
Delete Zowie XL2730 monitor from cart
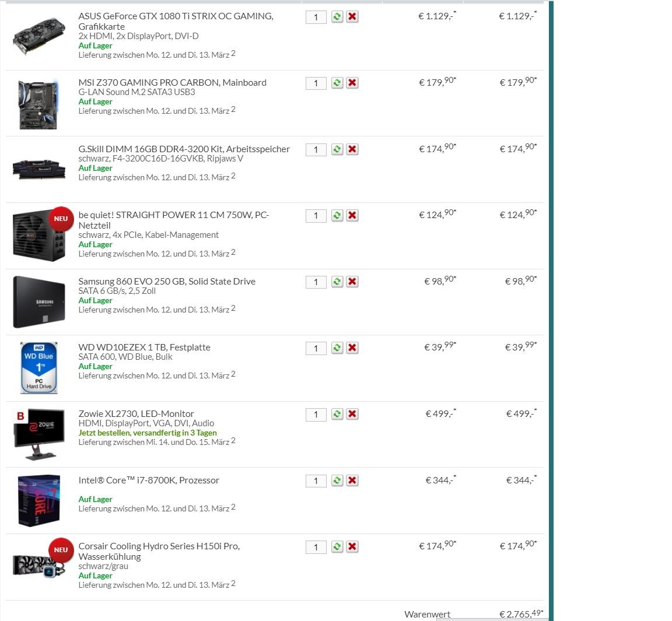[x=352, y=414]
